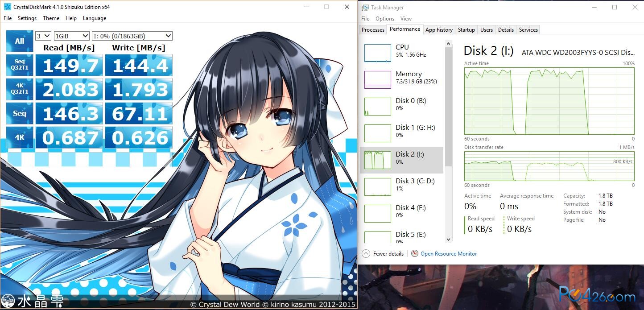The height and width of the screenshot is (310, 644).
Task: Click the disk transfer rate graph
Action: click(549, 166)
